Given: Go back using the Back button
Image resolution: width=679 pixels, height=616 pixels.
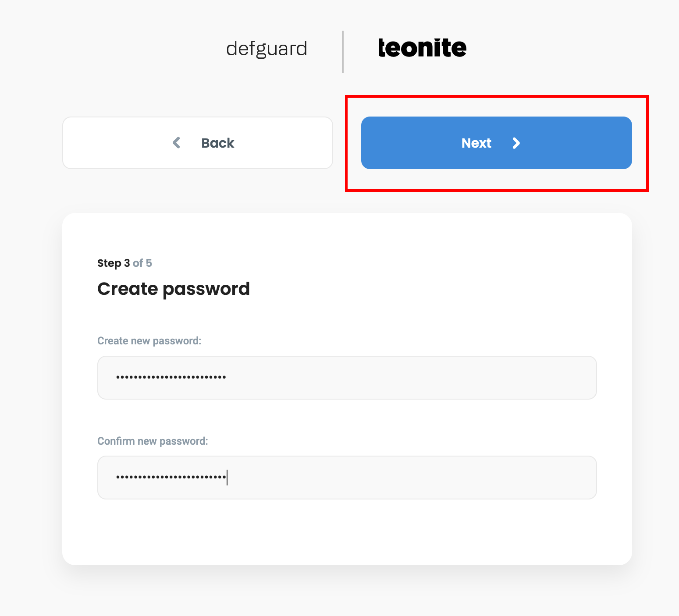Looking at the screenshot, I should click(x=198, y=143).
